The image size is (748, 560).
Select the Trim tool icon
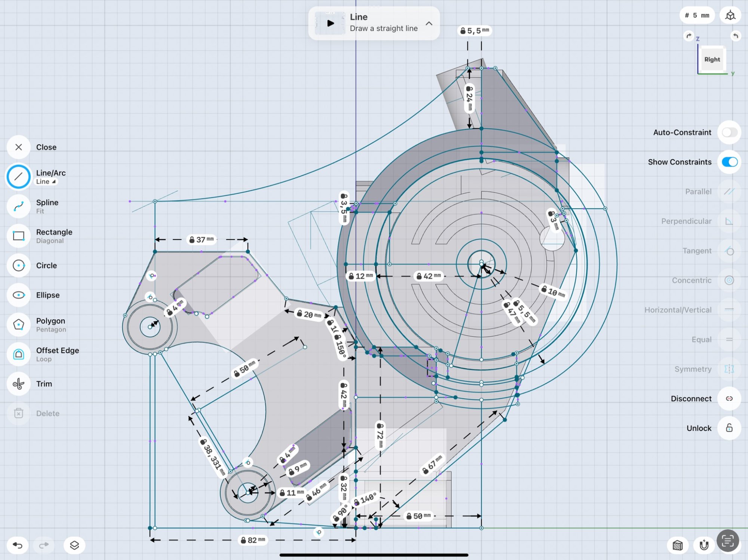click(18, 383)
